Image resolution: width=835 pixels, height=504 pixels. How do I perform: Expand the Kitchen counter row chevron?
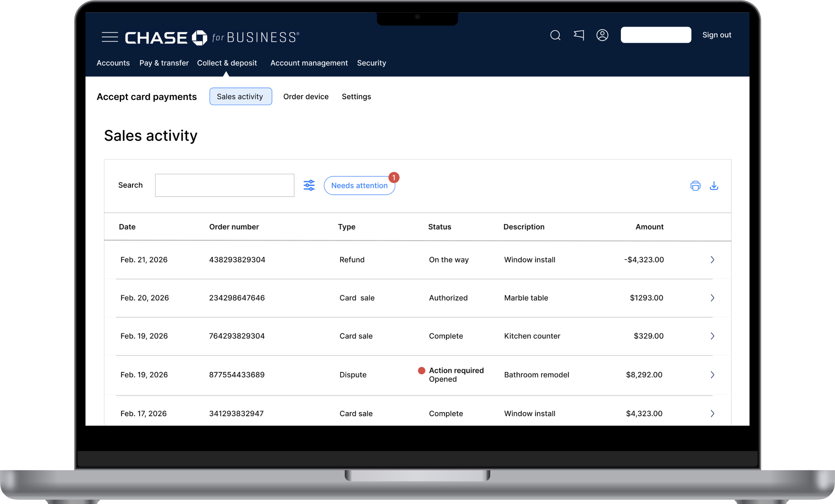click(x=712, y=336)
